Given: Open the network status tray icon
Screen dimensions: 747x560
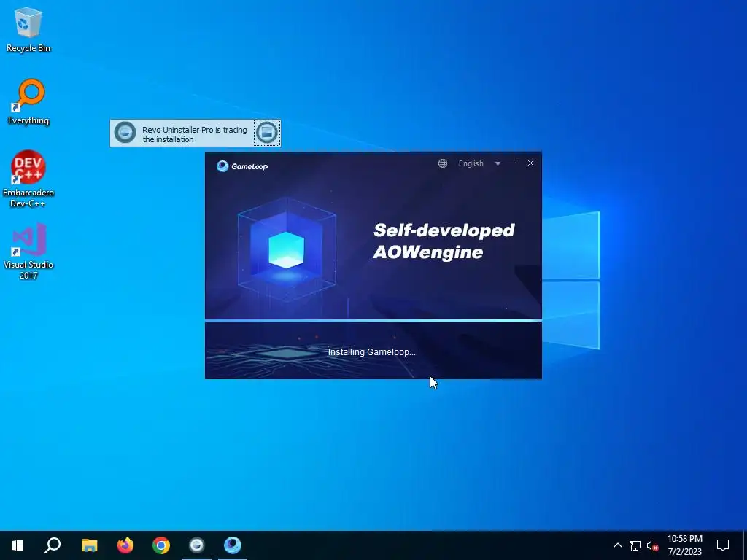Looking at the screenshot, I should (635, 545).
